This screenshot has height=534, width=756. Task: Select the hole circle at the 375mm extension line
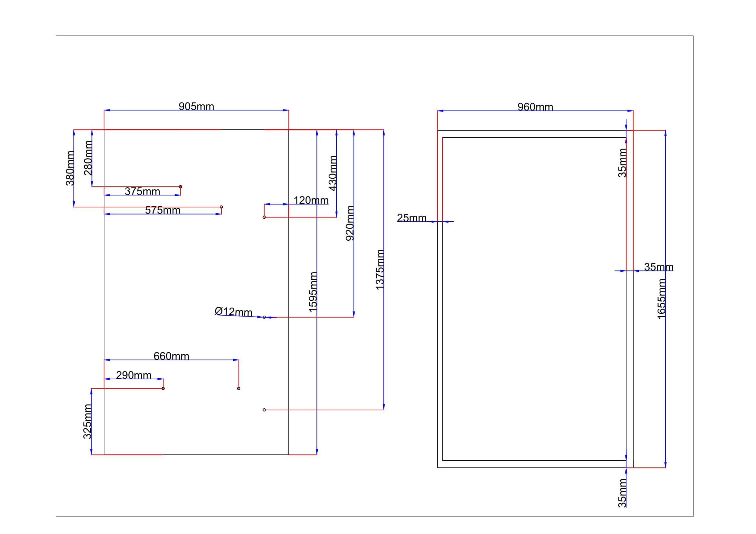(180, 186)
